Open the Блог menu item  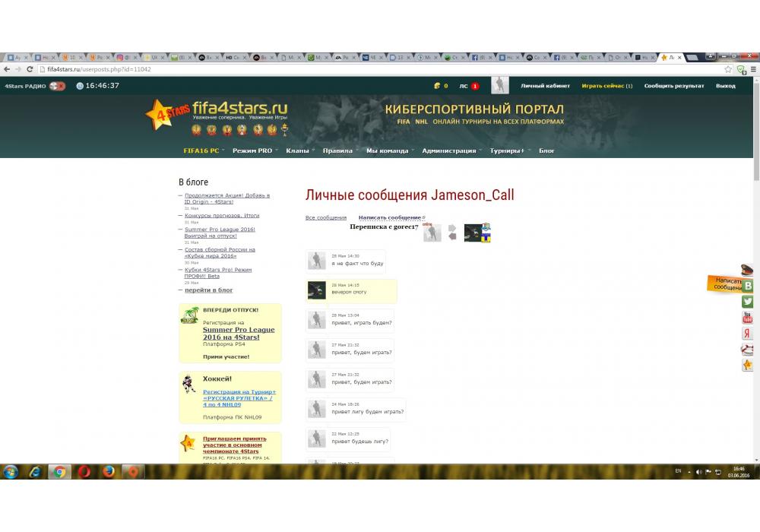pos(546,150)
